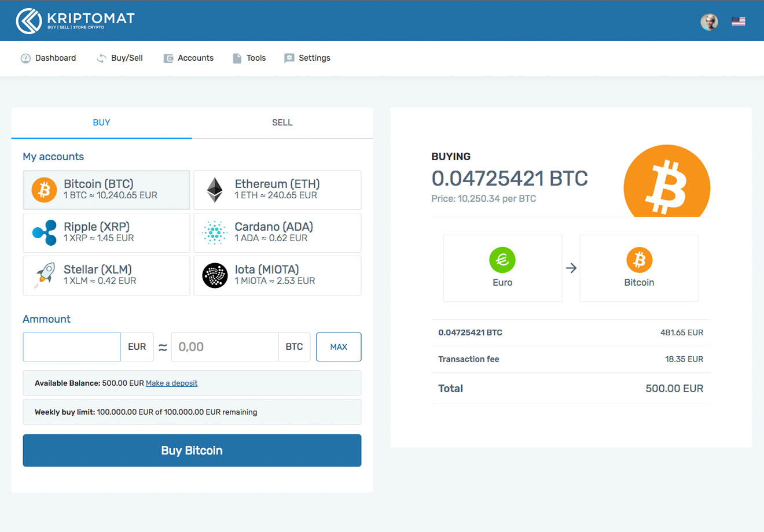The image size is (764, 532).
Task: Click the 0.04725421 BTC buying amount
Action: [509, 179]
